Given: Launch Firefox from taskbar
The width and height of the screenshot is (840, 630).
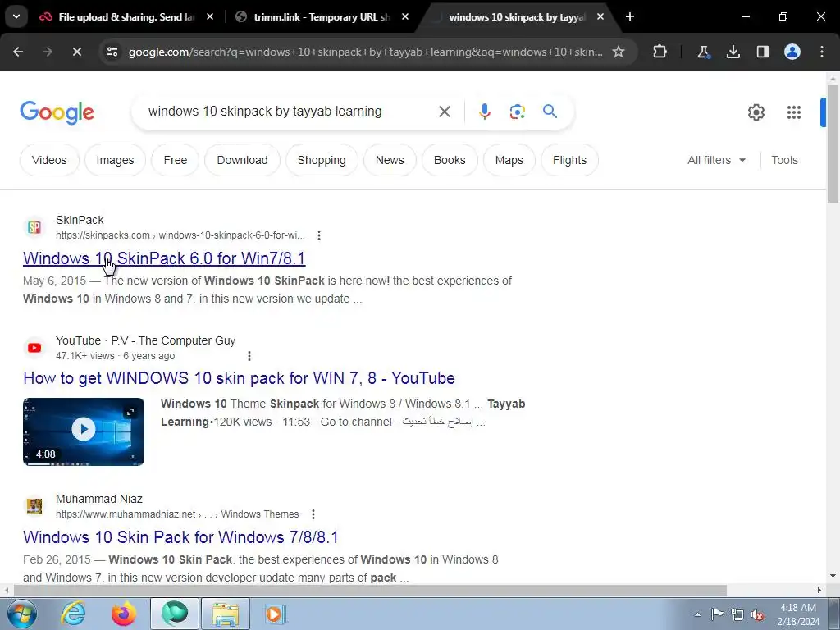Looking at the screenshot, I should tap(123, 614).
